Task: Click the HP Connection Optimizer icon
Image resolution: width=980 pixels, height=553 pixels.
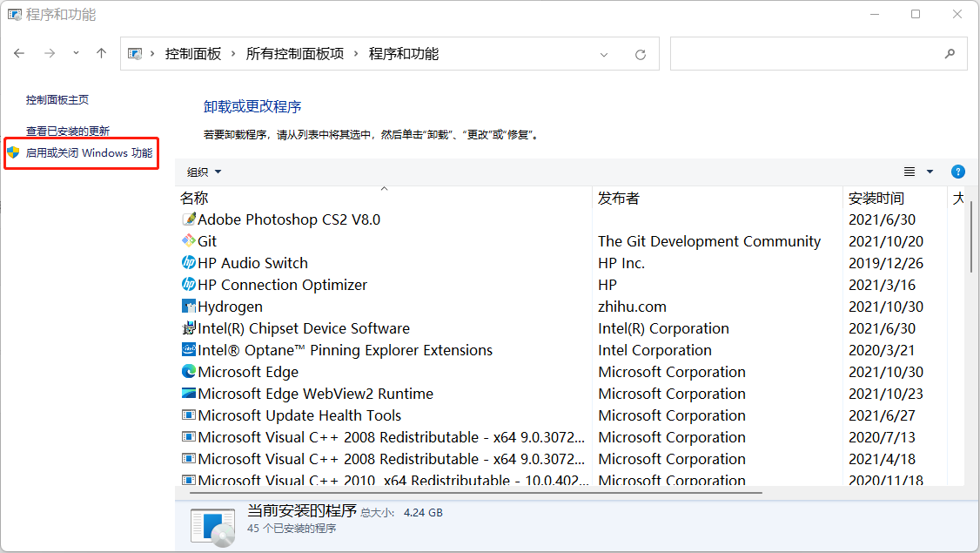Action: tap(189, 285)
